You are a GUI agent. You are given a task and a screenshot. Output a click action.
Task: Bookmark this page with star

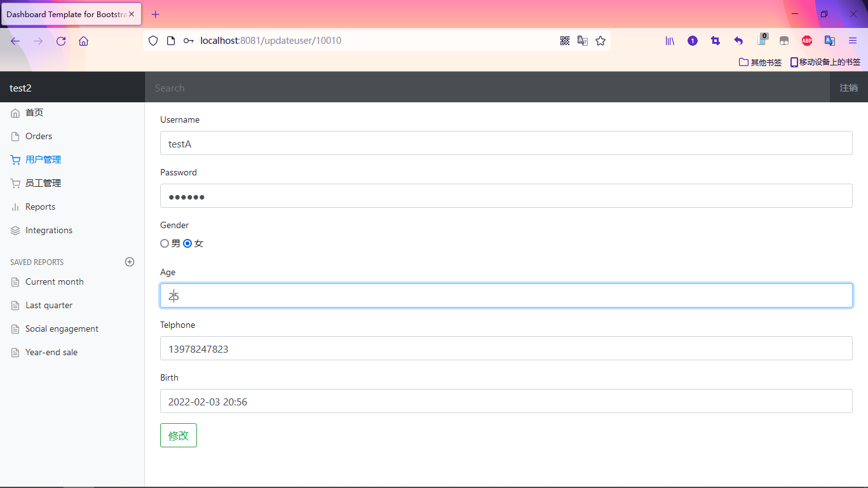click(x=600, y=41)
